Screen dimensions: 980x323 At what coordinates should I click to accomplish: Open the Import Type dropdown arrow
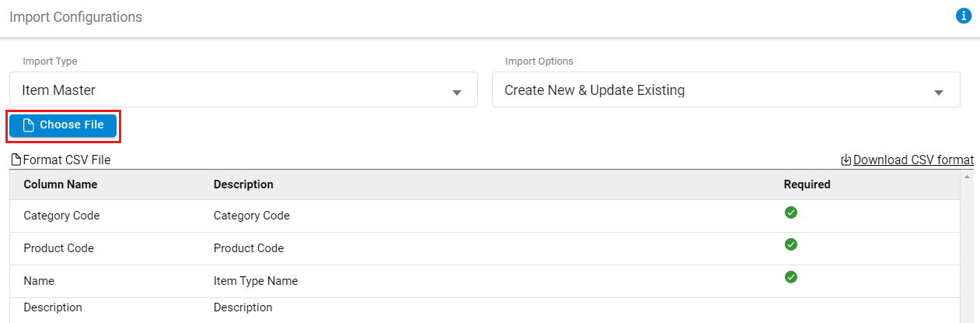click(x=457, y=93)
